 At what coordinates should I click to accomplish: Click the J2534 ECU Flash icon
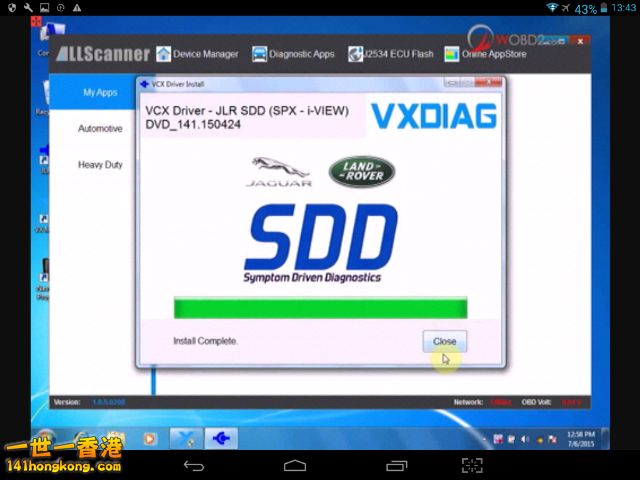point(355,54)
